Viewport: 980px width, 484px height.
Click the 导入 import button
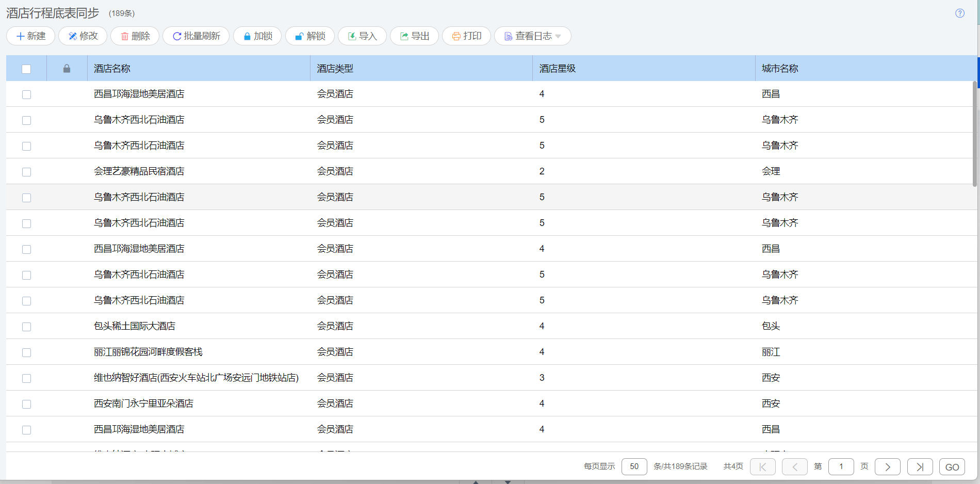362,36
